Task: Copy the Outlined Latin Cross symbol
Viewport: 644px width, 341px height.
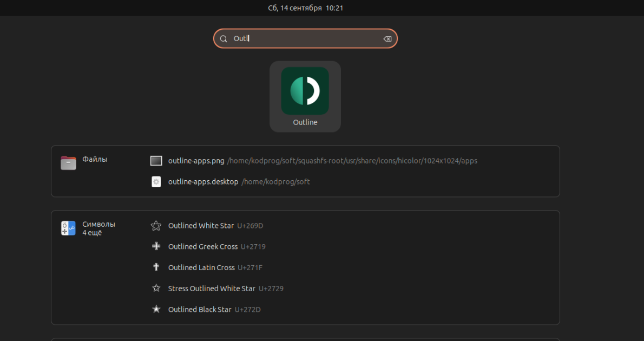Action: [156, 267]
